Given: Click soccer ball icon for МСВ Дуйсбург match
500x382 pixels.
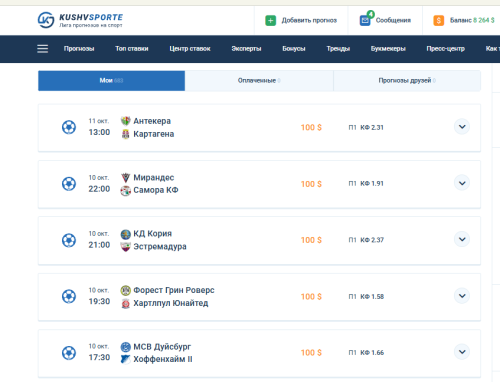Looking at the screenshot, I should (69, 353).
